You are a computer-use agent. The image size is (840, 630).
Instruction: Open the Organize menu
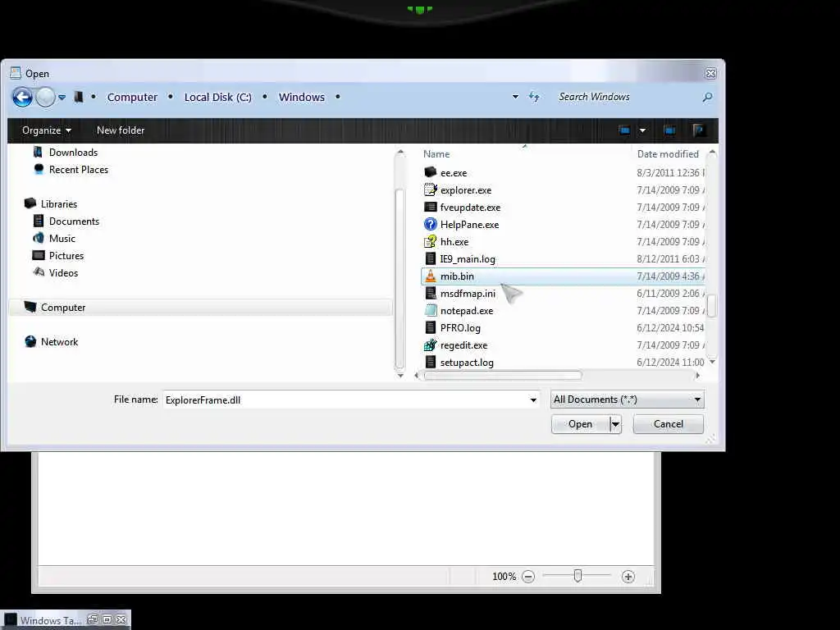click(47, 130)
